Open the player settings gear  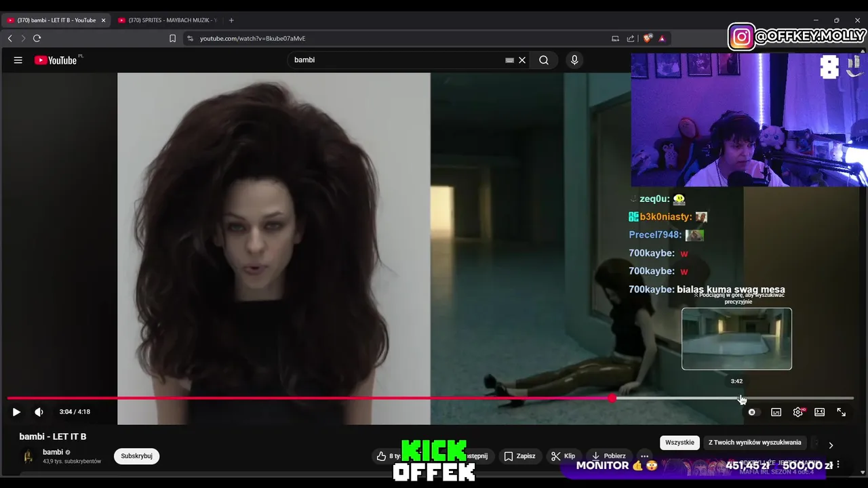[798, 412]
